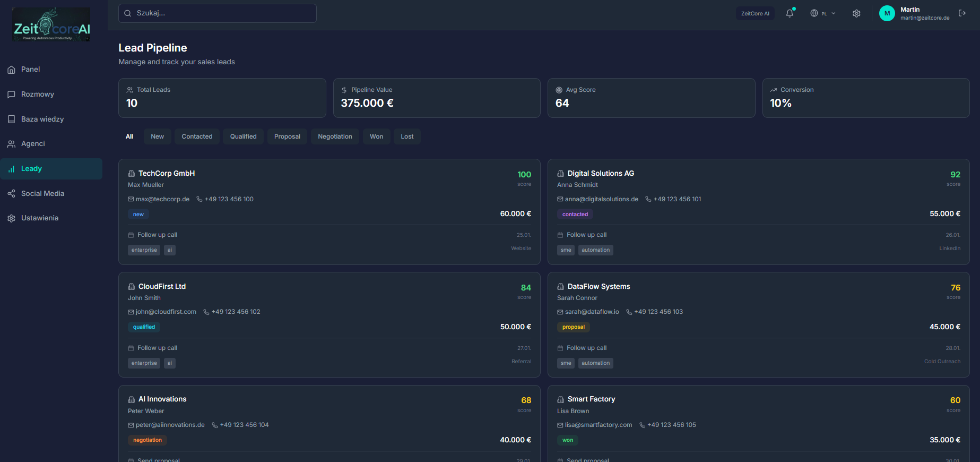Click the Panel home icon in sidebar

12,70
